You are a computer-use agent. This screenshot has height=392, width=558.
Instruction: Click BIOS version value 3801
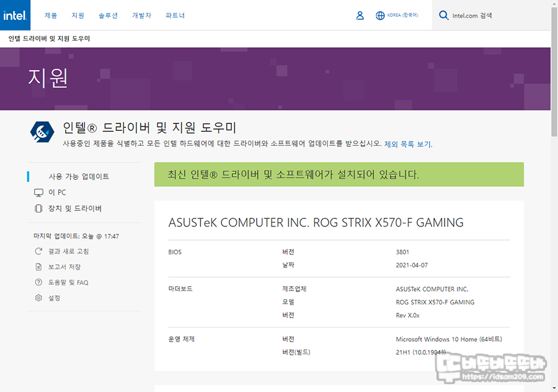pos(402,252)
